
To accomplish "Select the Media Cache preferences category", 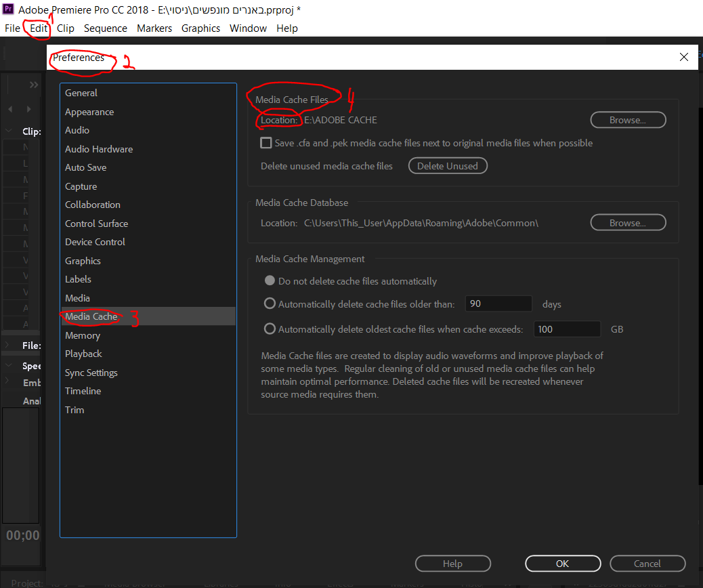I will pyautogui.click(x=148, y=316).
